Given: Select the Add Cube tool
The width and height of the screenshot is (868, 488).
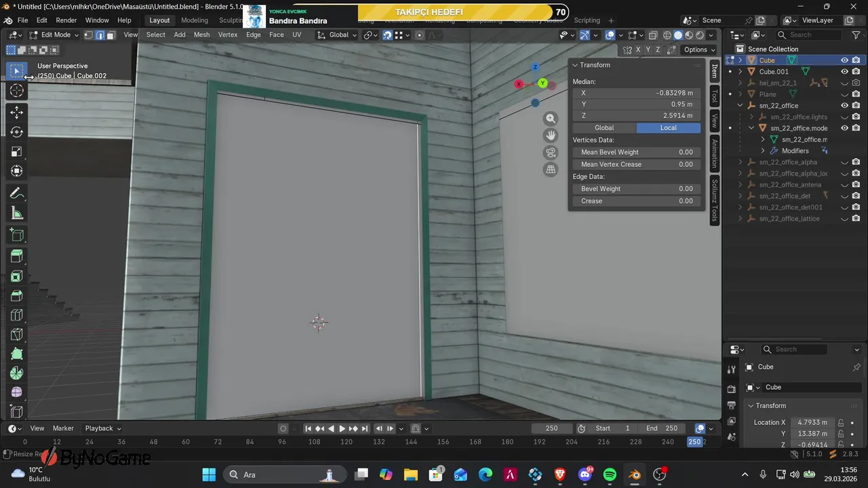Looking at the screenshot, I should (x=17, y=235).
